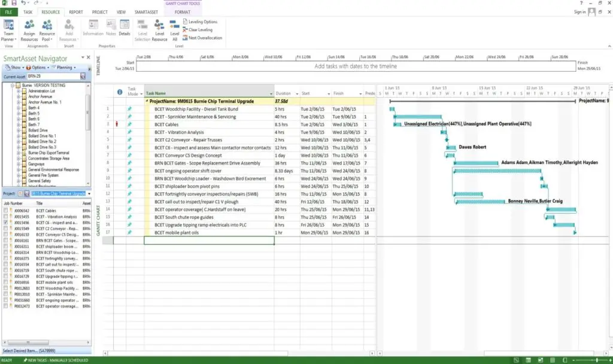Redo the last action
This screenshot has width=613, height=364.
pyautogui.click(x=36, y=3)
